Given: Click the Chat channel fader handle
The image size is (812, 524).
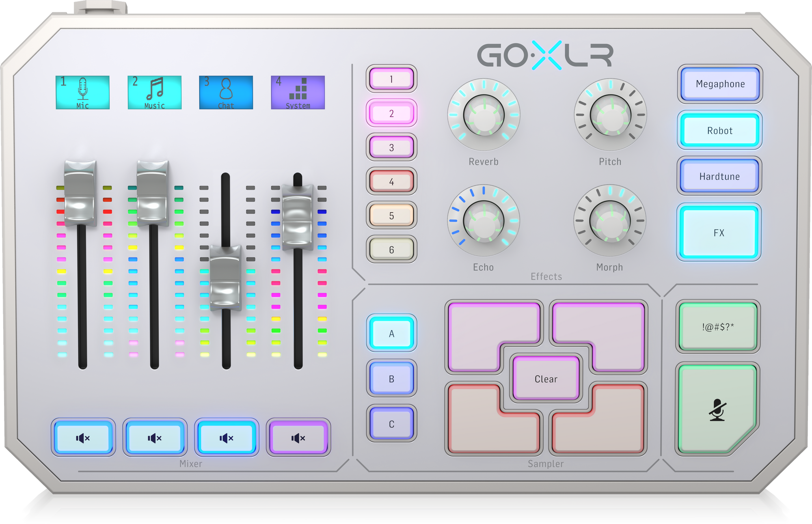Looking at the screenshot, I should (x=225, y=278).
